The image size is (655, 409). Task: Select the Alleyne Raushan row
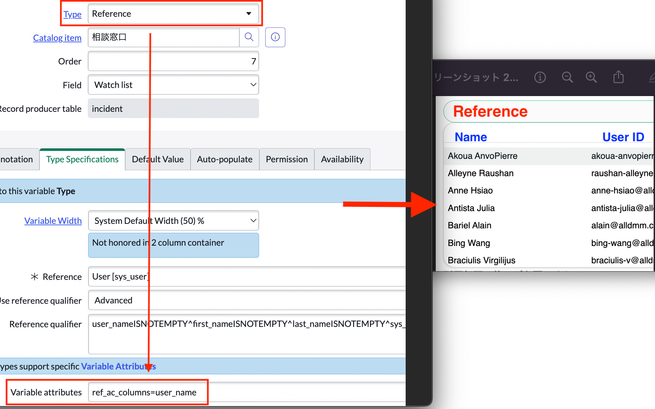pos(549,173)
